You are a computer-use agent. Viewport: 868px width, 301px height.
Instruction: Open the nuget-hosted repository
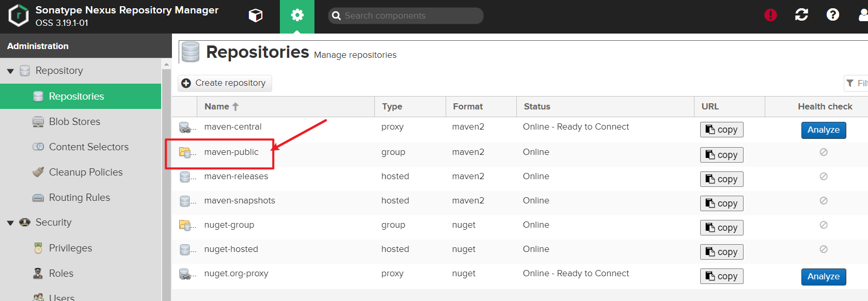click(x=519, y=251)
